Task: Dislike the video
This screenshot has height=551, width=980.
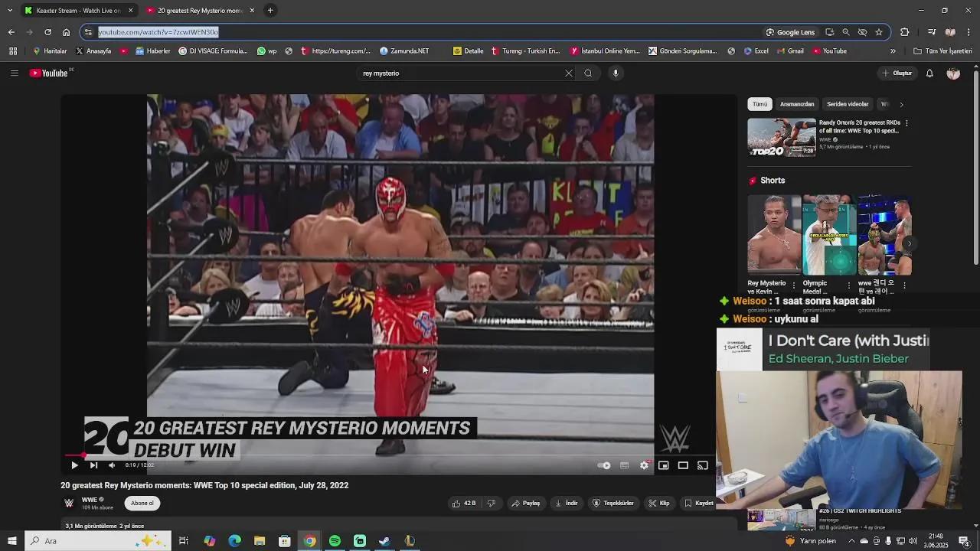Action: [492, 504]
